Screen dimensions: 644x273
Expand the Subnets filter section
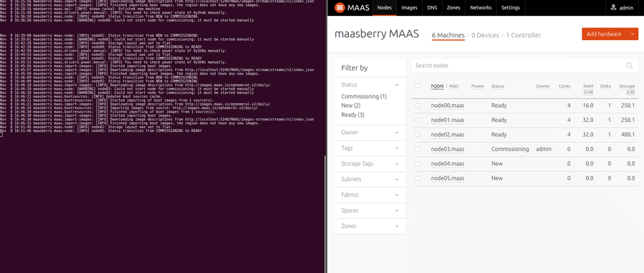point(370,179)
